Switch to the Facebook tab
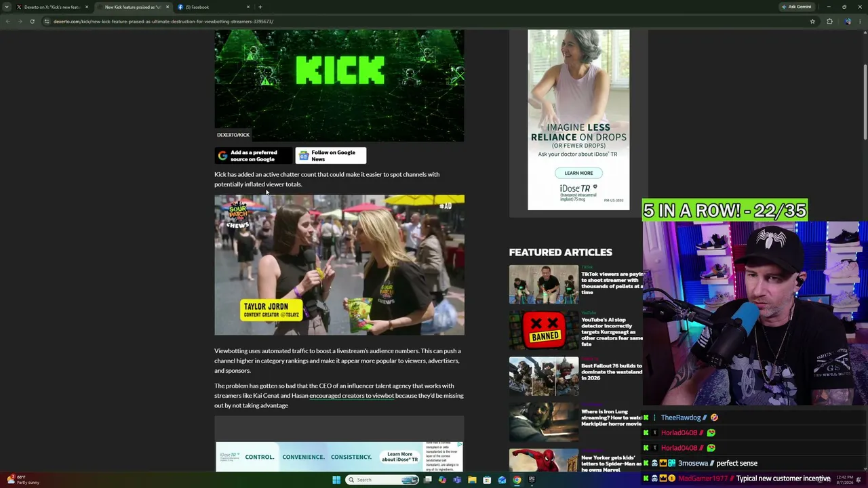Screen dimensions: 868x488 pyautogui.click(x=212, y=7)
